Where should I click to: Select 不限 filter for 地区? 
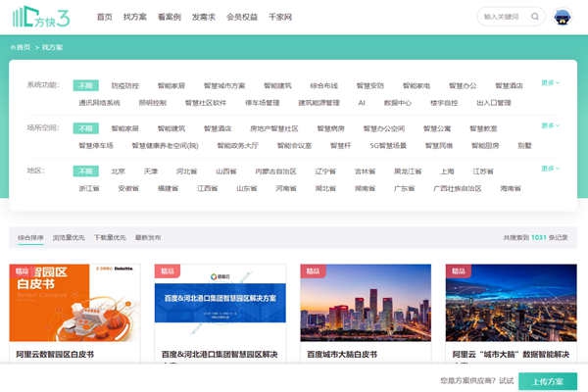[x=87, y=171]
